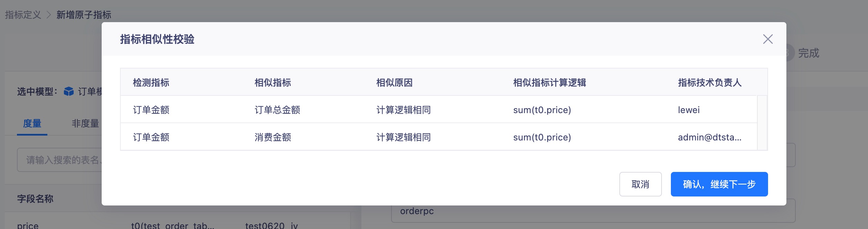Go to 指标定义 breadcrumb link

coord(23,15)
